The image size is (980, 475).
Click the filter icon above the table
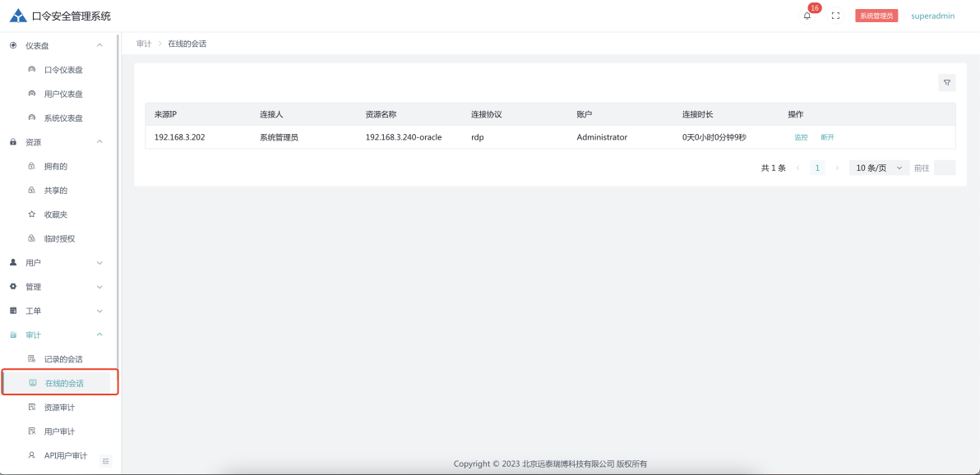pos(947,82)
